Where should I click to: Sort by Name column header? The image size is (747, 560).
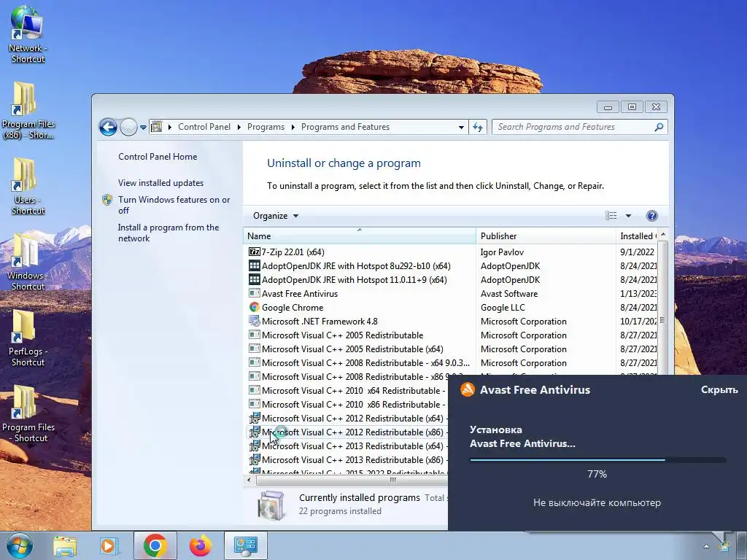tap(359, 236)
